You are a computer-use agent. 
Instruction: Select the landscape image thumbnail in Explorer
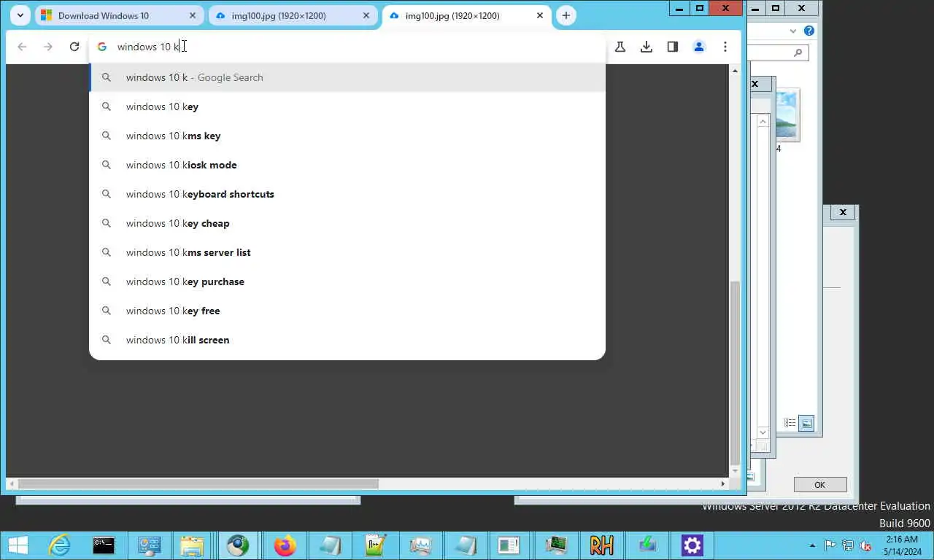pos(788,114)
